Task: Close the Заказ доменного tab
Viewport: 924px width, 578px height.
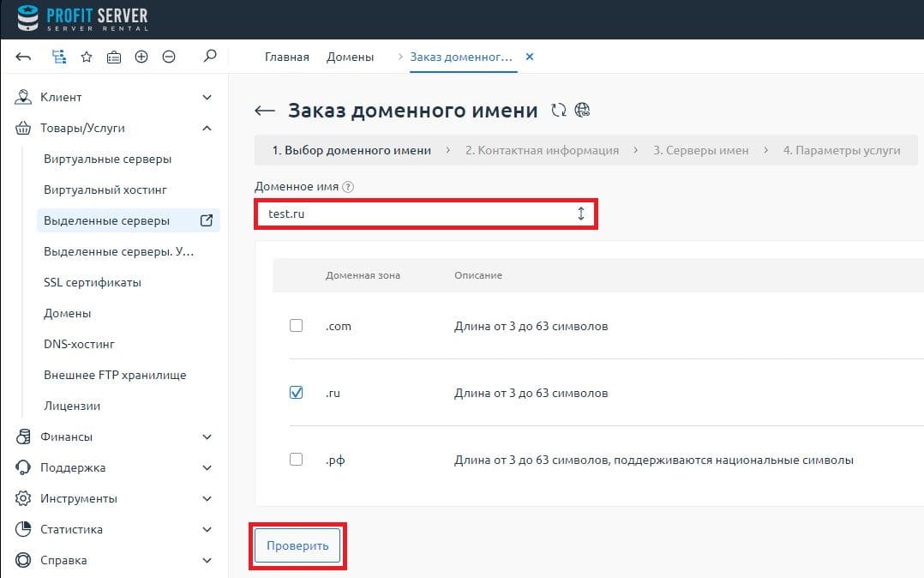Action: point(529,57)
